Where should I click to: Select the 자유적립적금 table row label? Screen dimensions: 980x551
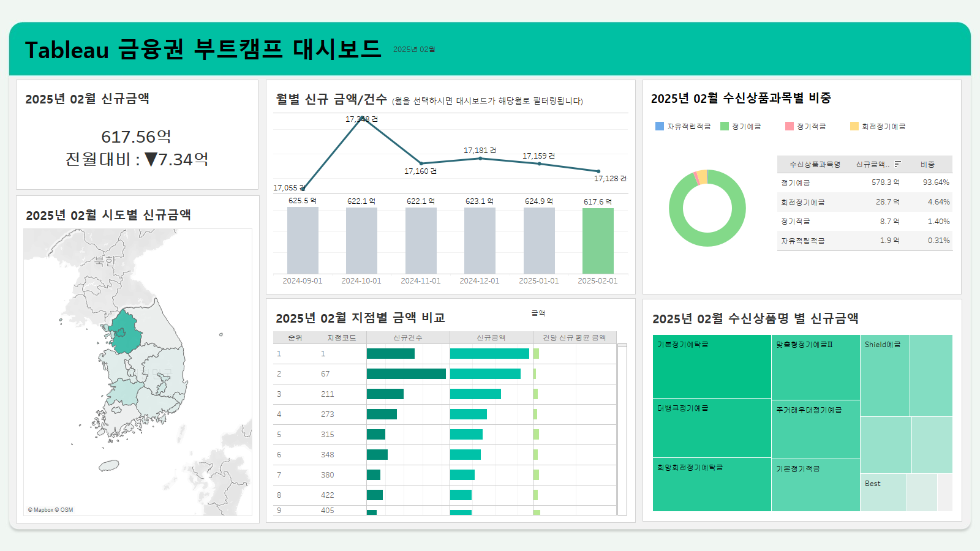pyautogui.click(x=802, y=241)
